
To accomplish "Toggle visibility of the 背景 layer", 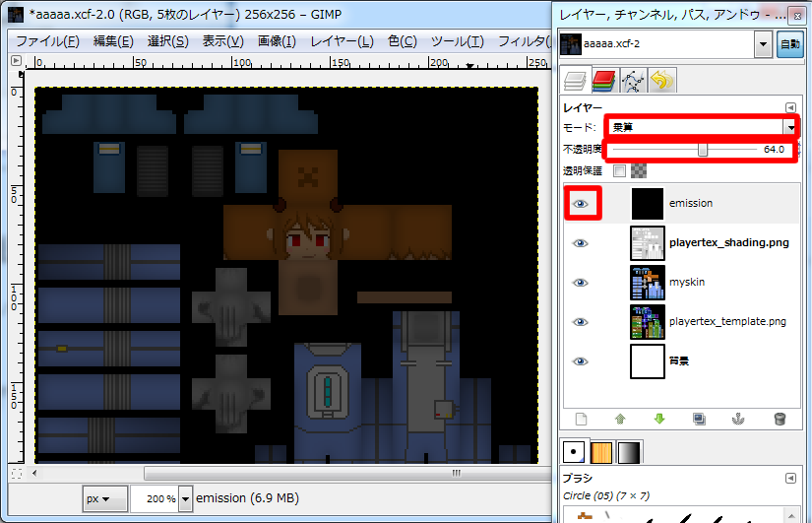I will 581,361.
